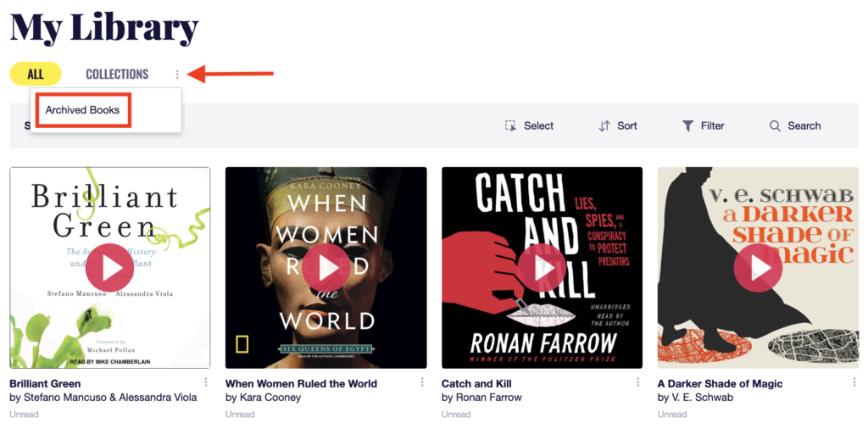
Task: Open options menu for Brilliant Green
Action: click(205, 383)
